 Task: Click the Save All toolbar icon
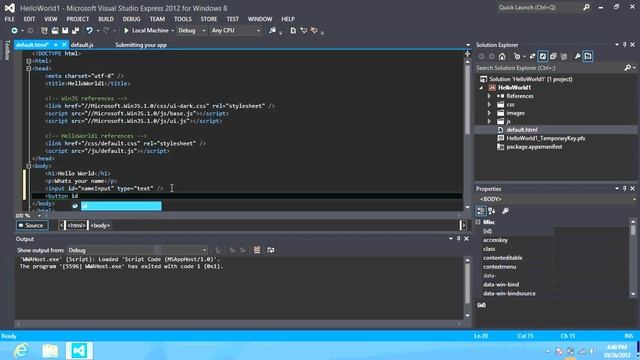(x=76, y=31)
